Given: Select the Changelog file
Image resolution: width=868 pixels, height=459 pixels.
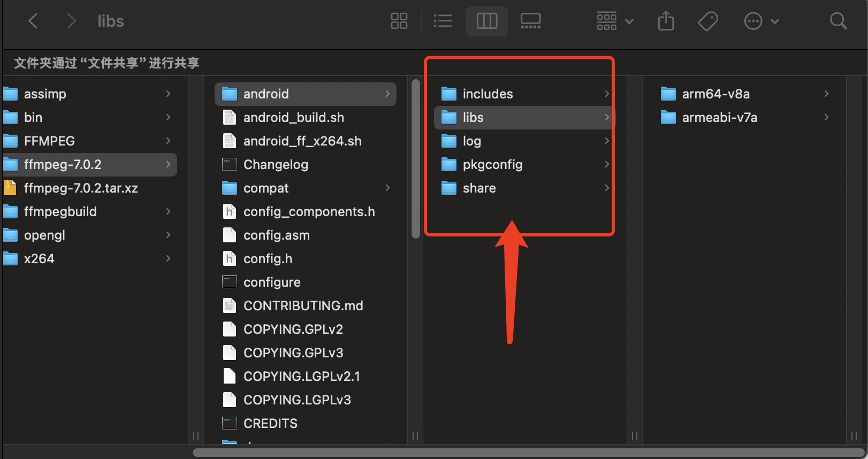Looking at the screenshot, I should pos(306,165).
